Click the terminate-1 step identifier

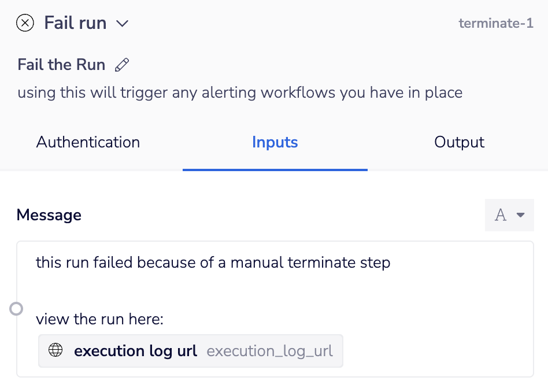tap(495, 24)
